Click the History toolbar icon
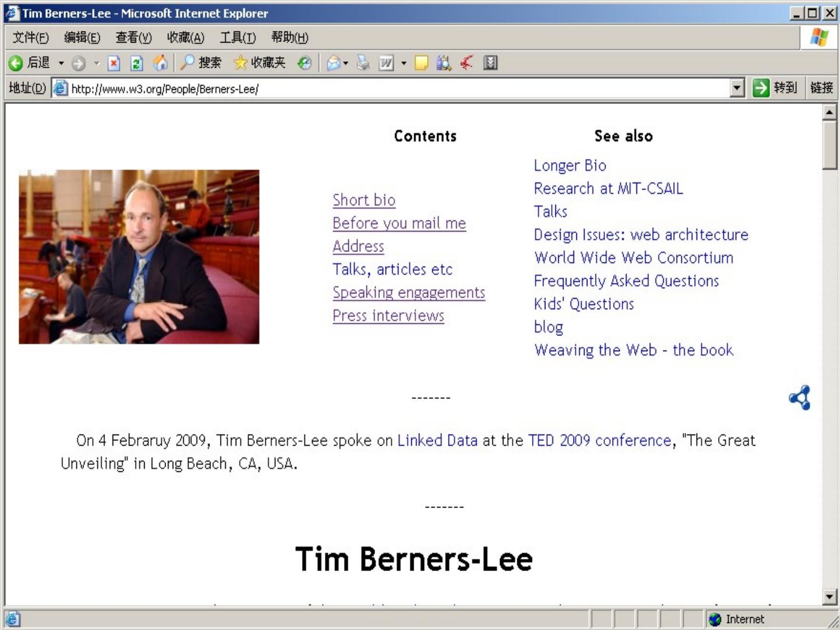The width and height of the screenshot is (840, 630). tap(304, 63)
